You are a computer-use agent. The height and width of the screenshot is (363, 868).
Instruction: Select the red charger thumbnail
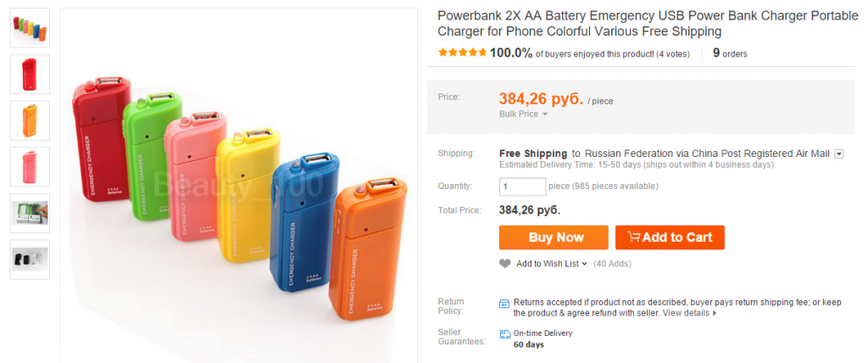pos(30,75)
